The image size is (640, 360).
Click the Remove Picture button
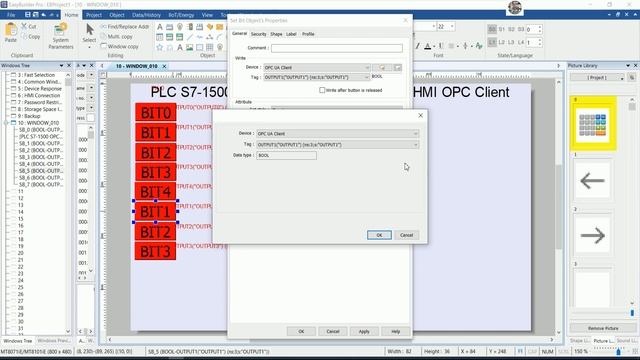point(603,328)
